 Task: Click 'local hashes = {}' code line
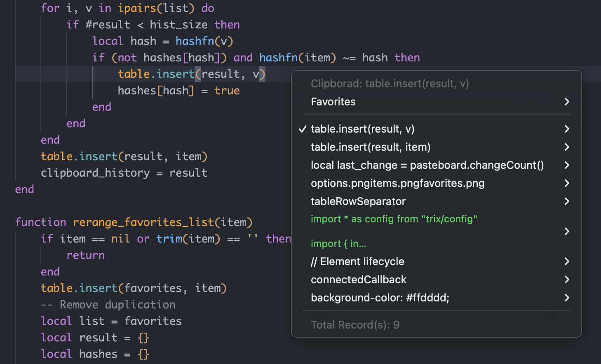click(95, 354)
